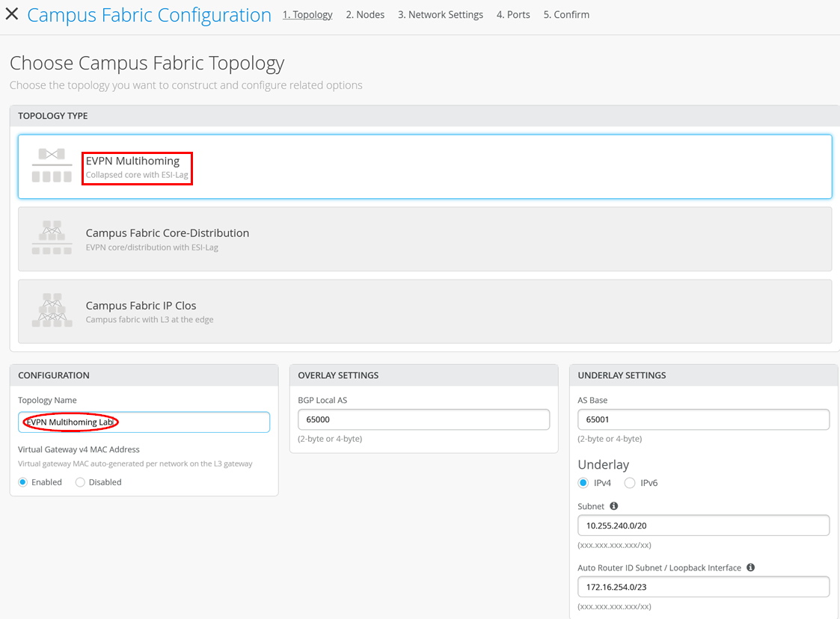The height and width of the screenshot is (619, 840).
Task: Go to the 2. Nodes step
Action: 365,14
